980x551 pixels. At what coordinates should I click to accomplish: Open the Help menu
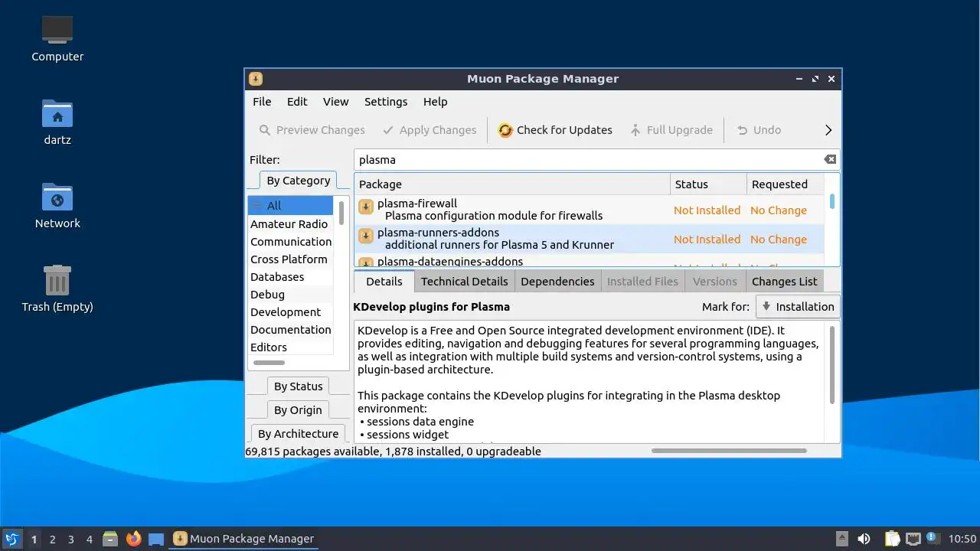435,102
